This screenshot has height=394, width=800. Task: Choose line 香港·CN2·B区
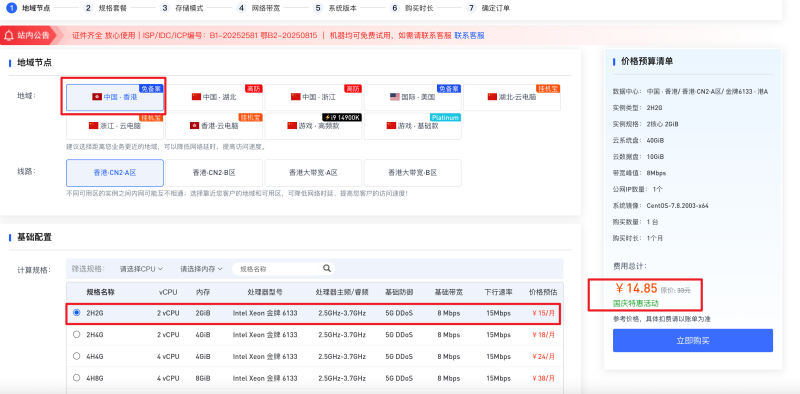(x=214, y=173)
